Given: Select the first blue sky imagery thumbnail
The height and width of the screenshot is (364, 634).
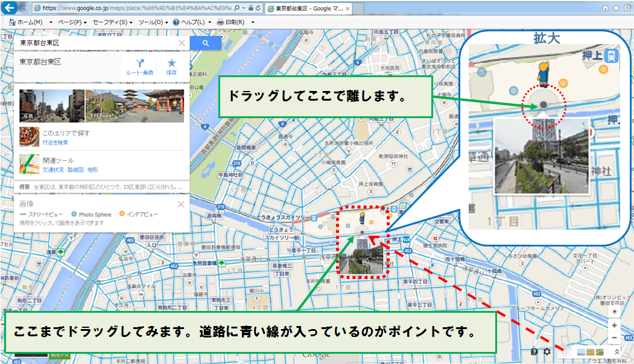Looking at the screenshot, I should click(581, 352).
